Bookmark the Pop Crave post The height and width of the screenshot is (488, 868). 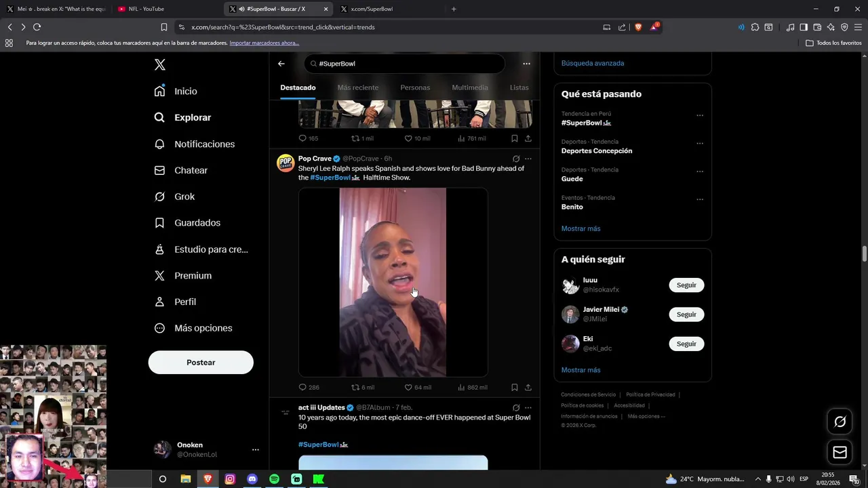pos(515,388)
